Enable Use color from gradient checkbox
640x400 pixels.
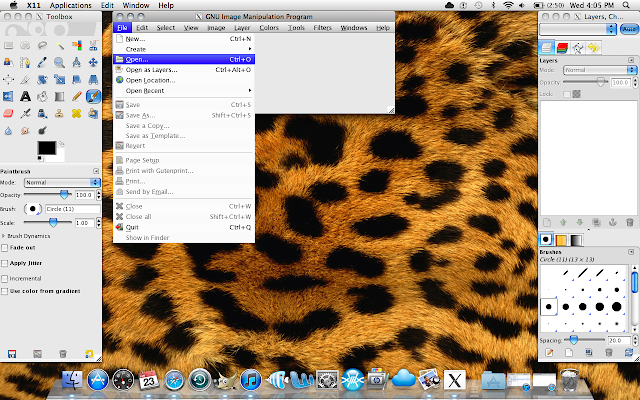(x=5, y=291)
